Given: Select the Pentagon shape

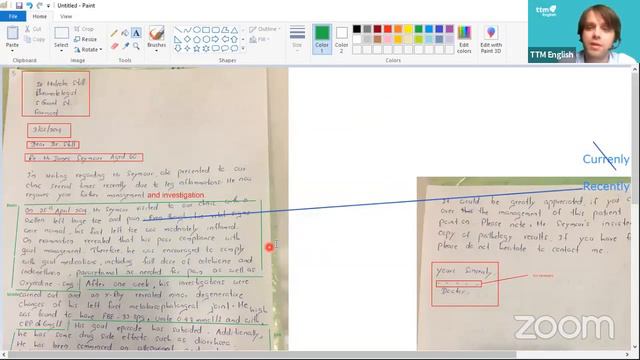Looking at the screenshot, I should (x=197, y=39).
